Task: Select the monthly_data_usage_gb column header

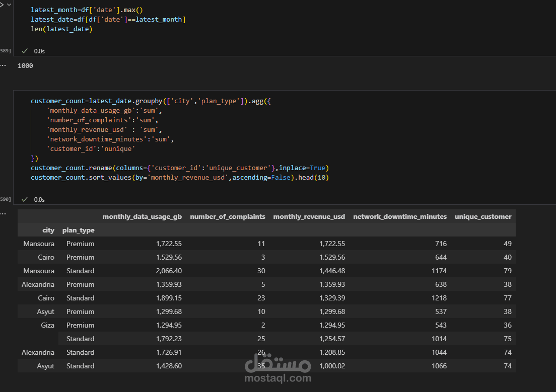Action: (x=142, y=216)
